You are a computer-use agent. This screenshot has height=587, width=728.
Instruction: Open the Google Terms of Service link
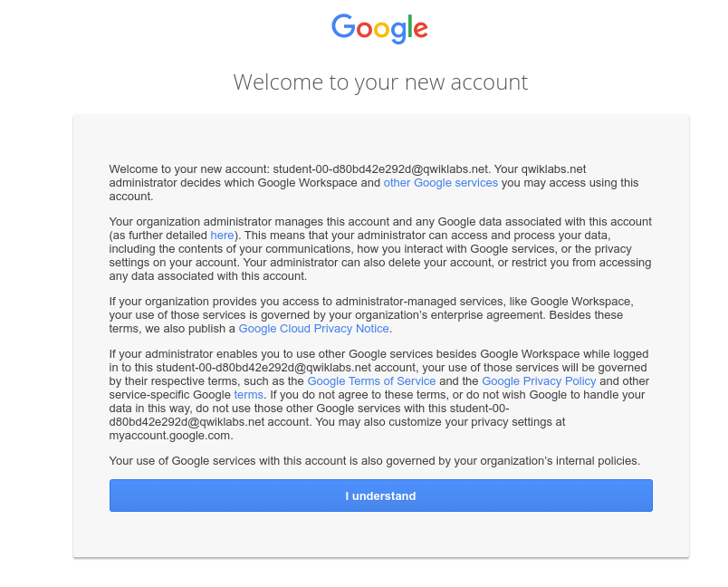click(x=371, y=380)
